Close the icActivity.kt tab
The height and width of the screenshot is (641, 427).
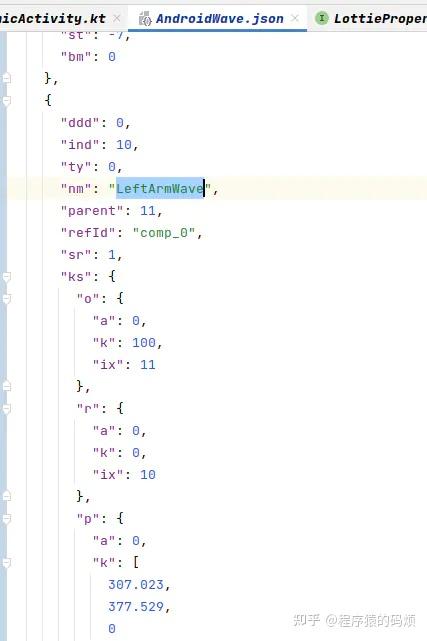click(117, 18)
